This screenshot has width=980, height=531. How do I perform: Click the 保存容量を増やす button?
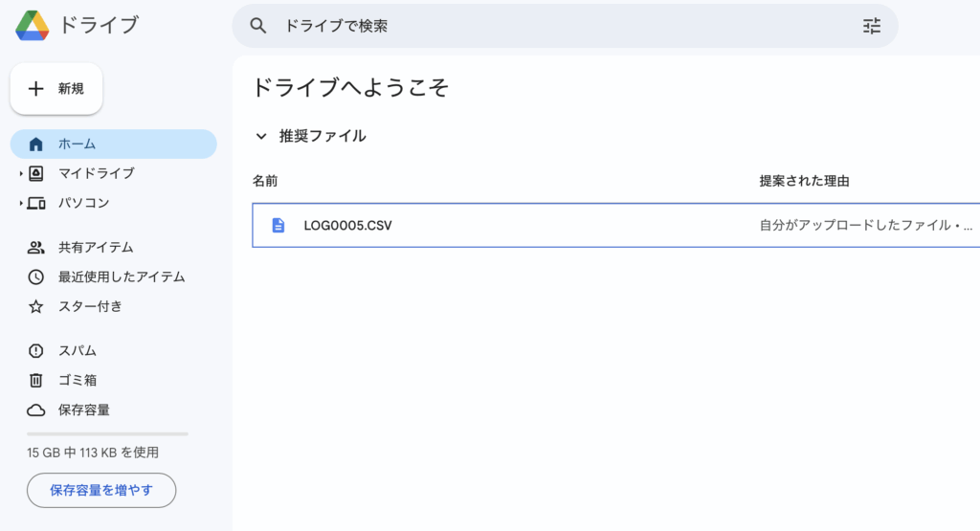tap(101, 491)
